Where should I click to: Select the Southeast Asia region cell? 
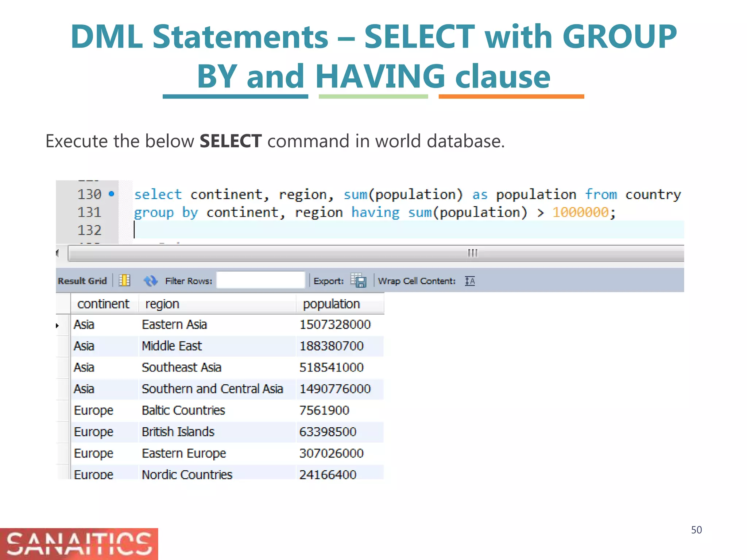pos(217,367)
